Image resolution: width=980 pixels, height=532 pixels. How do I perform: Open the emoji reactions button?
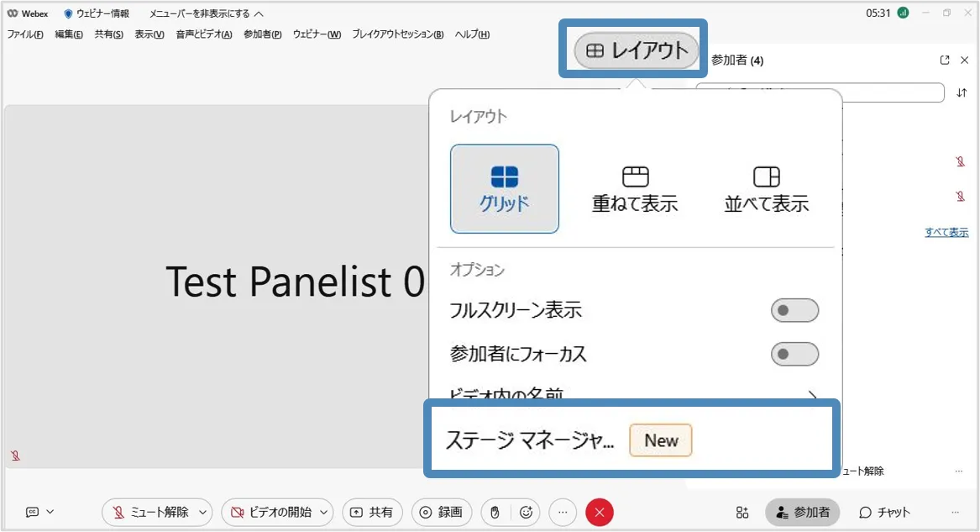[x=526, y=512]
